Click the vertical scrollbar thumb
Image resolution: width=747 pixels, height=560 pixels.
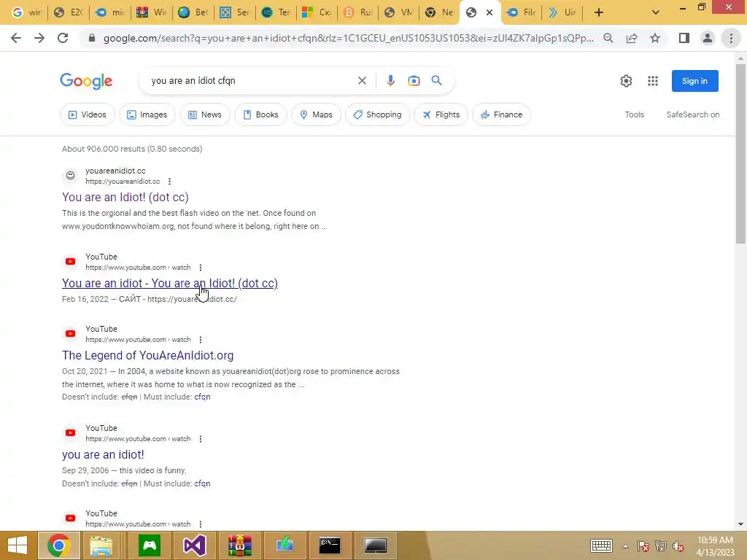[740, 154]
